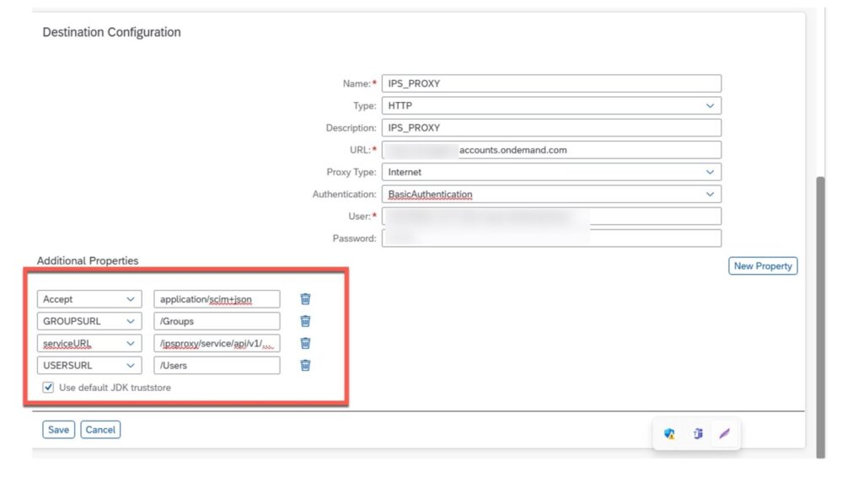Delete the Accept property row
The height and width of the screenshot is (504, 863).
coord(305,298)
